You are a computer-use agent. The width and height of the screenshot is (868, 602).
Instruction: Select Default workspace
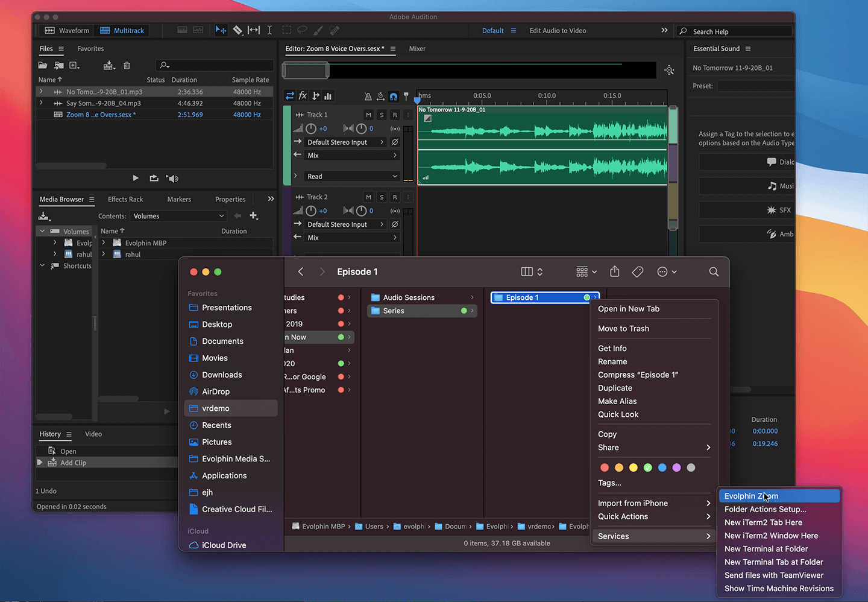(492, 31)
